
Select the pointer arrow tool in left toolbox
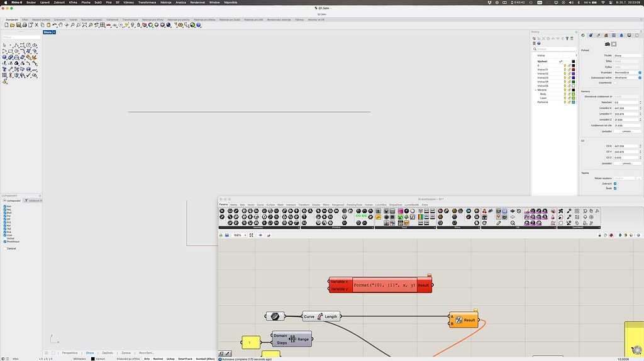click(4, 45)
